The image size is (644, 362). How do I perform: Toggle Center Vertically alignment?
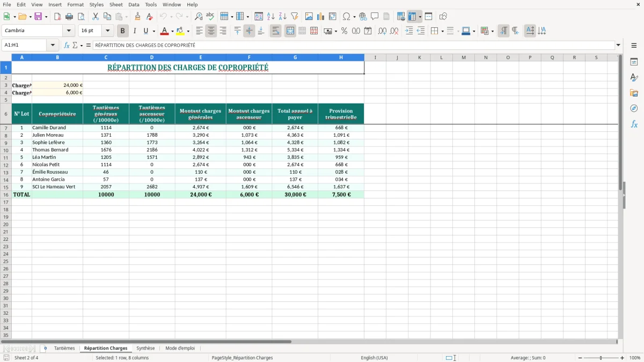(x=249, y=31)
